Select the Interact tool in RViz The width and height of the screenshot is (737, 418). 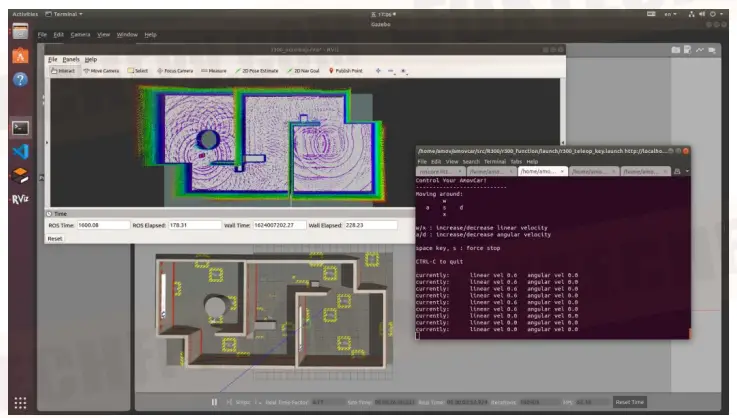point(63,71)
